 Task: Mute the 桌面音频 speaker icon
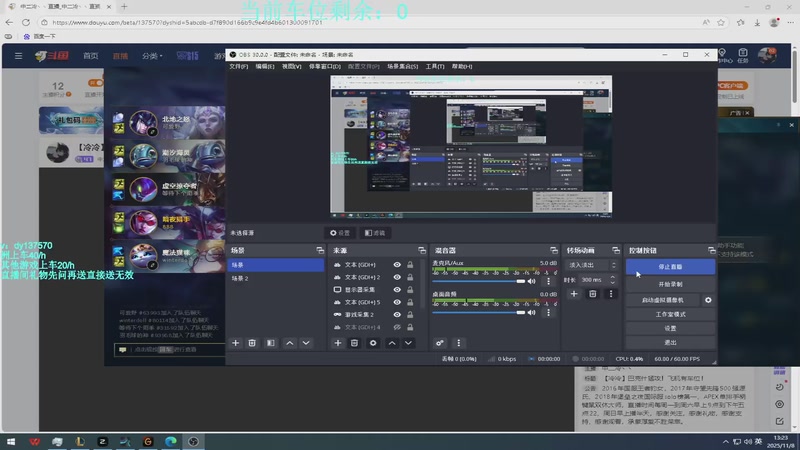532,312
